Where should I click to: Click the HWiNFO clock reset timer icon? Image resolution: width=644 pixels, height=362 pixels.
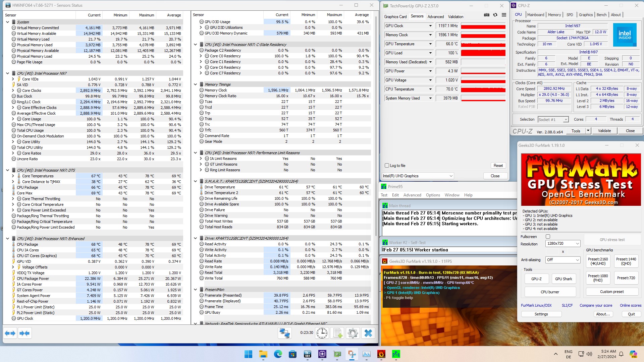(322, 333)
